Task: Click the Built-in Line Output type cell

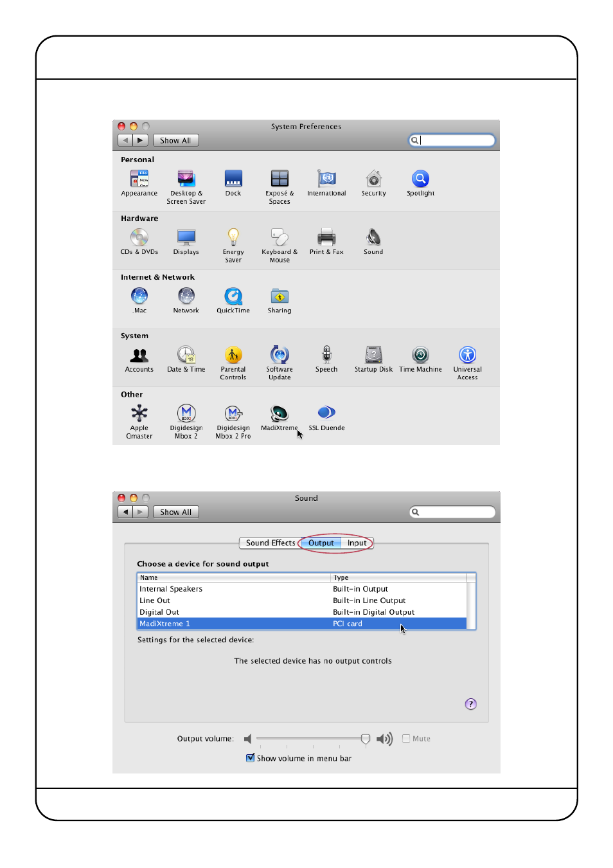Action: point(369,601)
